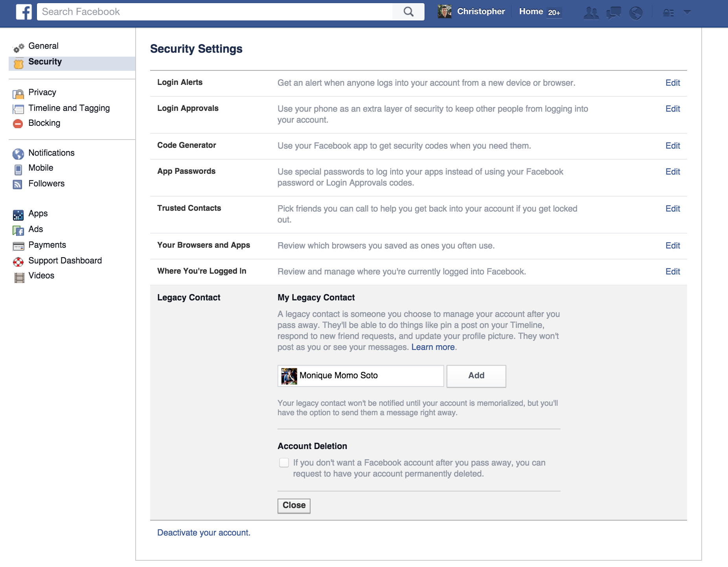
Task: Open Apps settings
Action: [38, 214]
